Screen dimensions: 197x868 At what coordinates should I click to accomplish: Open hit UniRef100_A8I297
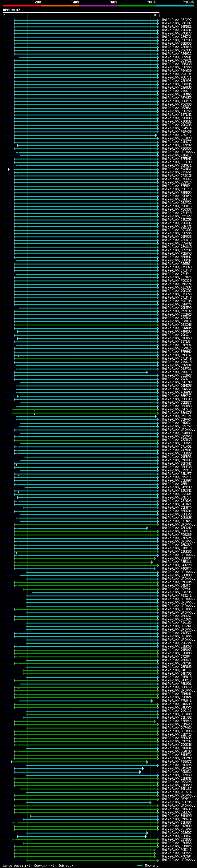176,20
